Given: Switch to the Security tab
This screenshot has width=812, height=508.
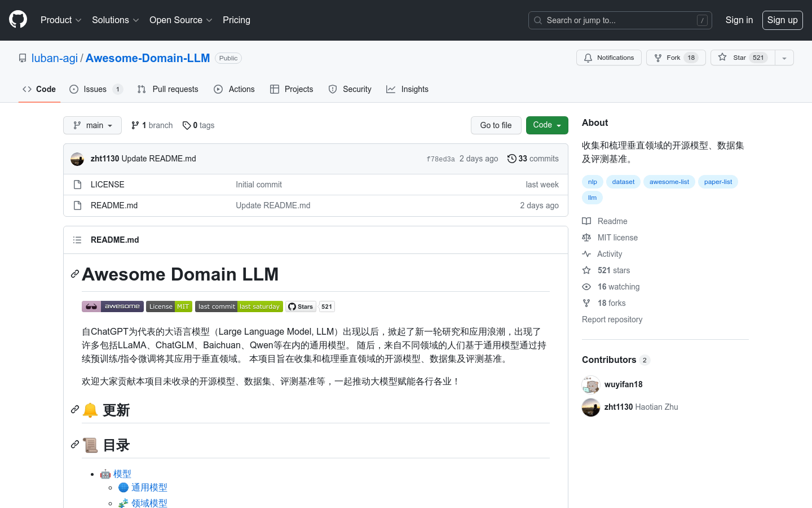Looking at the screenshot, I should tap(350, 89).
